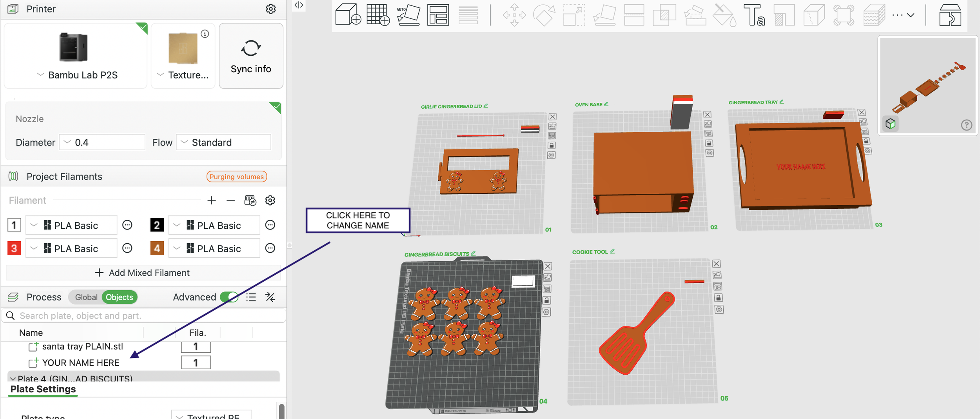Switch process to Global mode

point(86,297)
